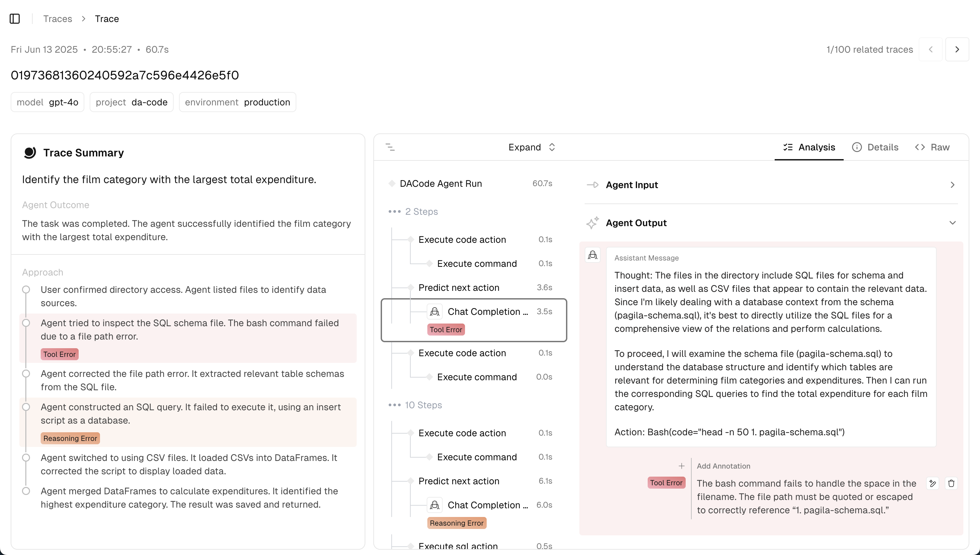This screenshot has width=980, height=555.
Task: Click the Add Annotation plus icon
Action: (x=681, y=466)
